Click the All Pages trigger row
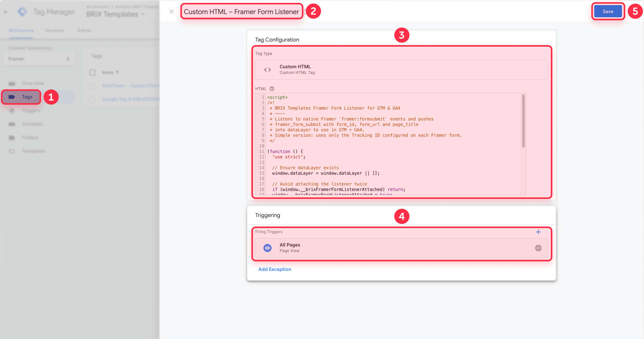Viewport: 644px width, 339px height. pyautogui.click(x=401, y=248)
